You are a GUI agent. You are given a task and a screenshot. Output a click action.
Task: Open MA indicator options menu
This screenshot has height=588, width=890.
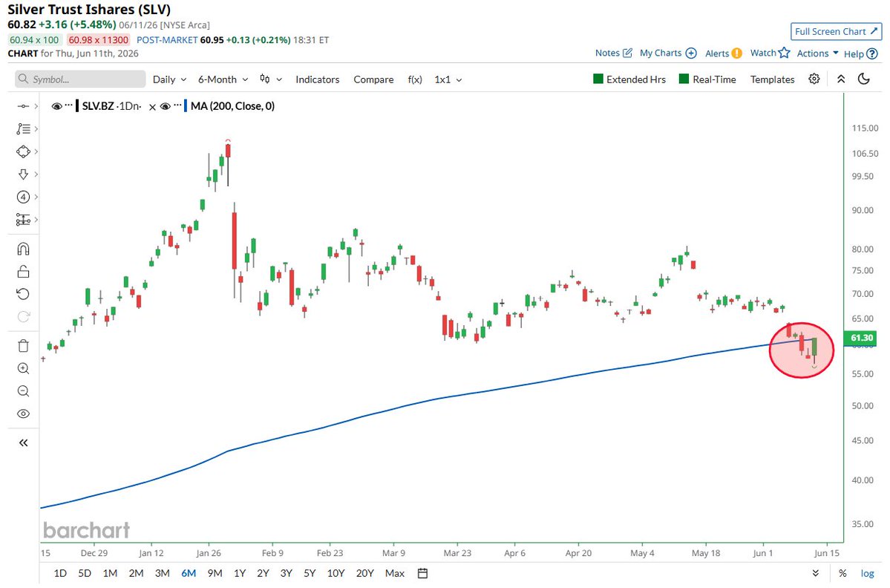[177, 106]
